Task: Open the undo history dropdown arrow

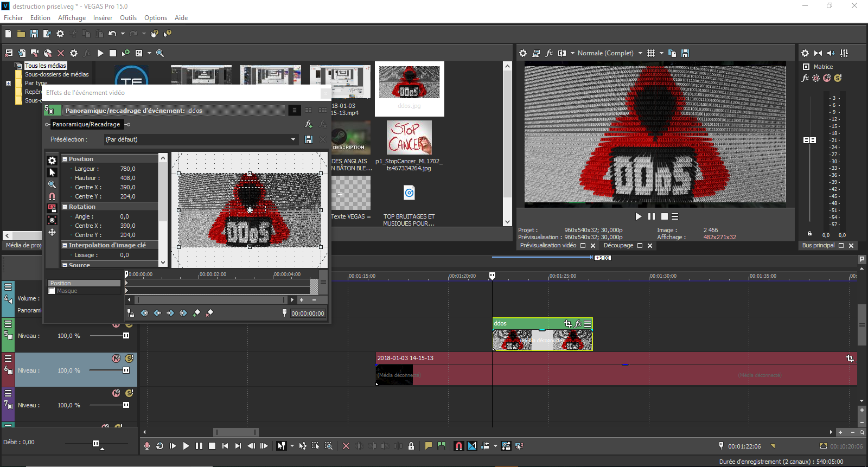Action: point(123,34)
